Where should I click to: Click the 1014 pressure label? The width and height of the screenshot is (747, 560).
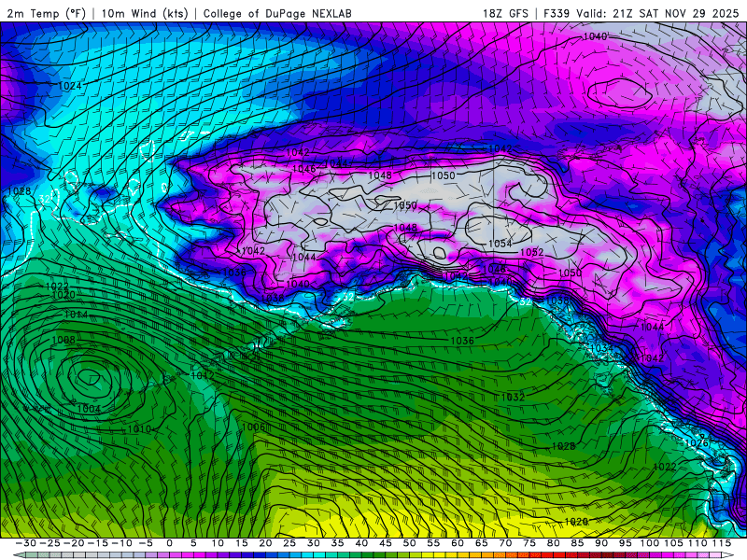pyautogui.click(x=76, y=315)
